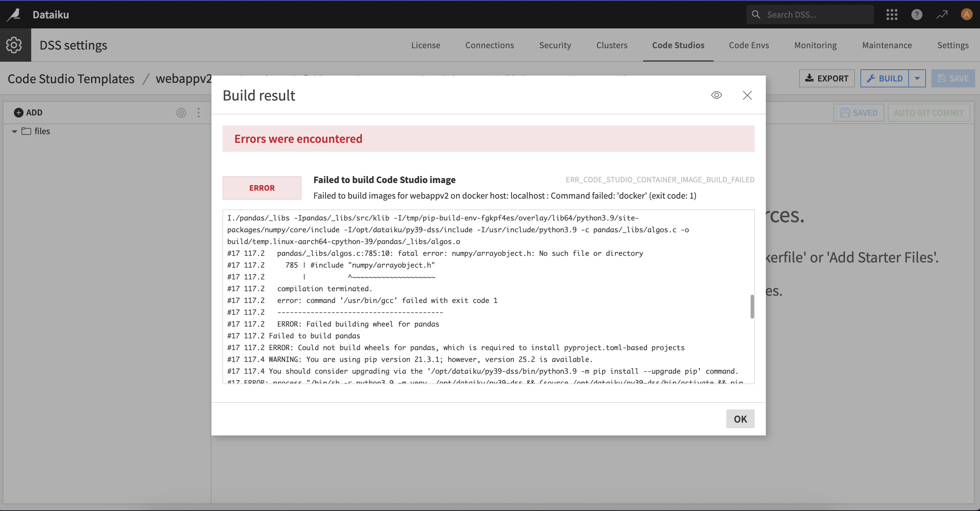Click the DSS settings page title

point(73,45)
